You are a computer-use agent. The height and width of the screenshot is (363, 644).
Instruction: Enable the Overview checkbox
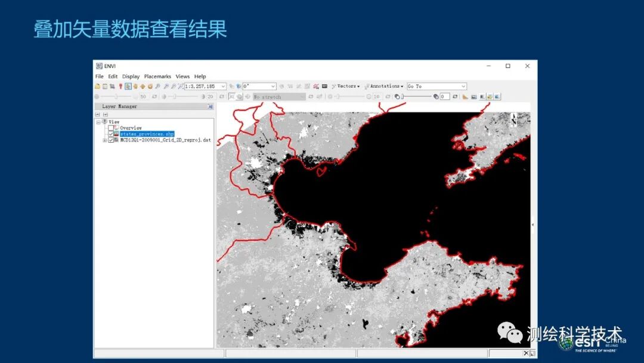point(111,128)
